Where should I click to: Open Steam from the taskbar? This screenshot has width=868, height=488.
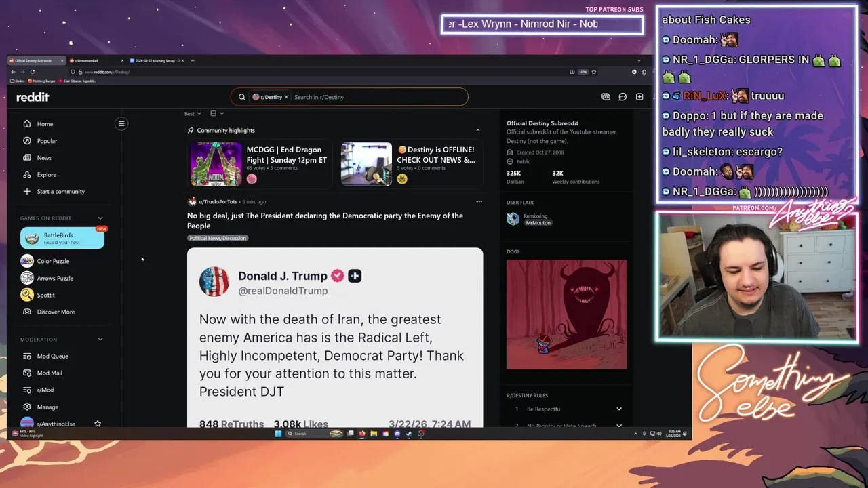pos(409,434)
